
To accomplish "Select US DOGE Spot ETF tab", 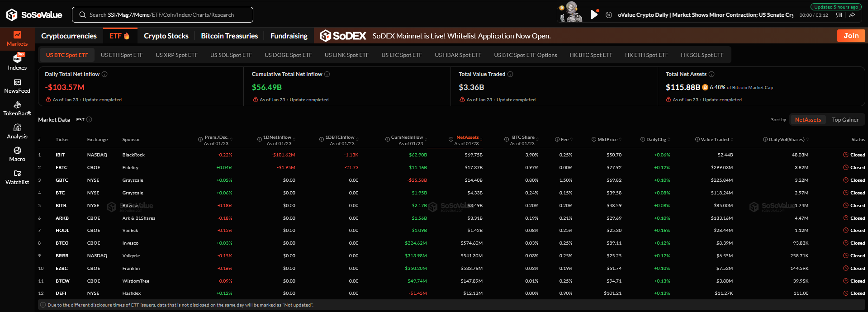I will pos(288,55).
